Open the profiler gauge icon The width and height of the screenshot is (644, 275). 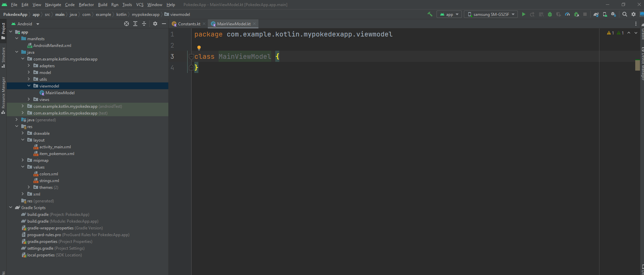point(567,14)
